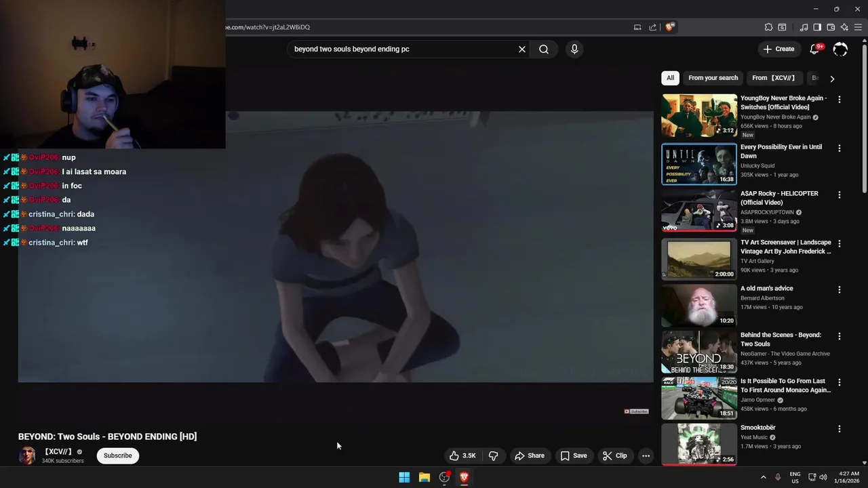
Task: Open ASAP Rocky HELICOPTER video title
Action: point(779,198)
